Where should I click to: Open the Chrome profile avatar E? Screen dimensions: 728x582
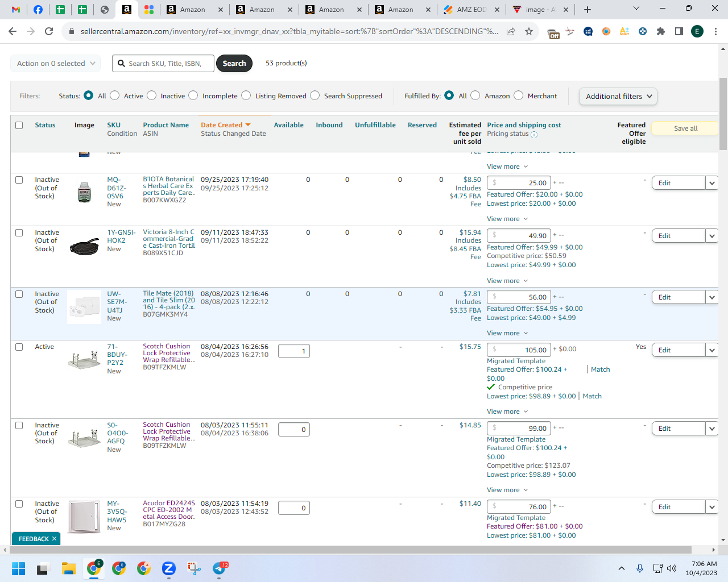point(697,31)
